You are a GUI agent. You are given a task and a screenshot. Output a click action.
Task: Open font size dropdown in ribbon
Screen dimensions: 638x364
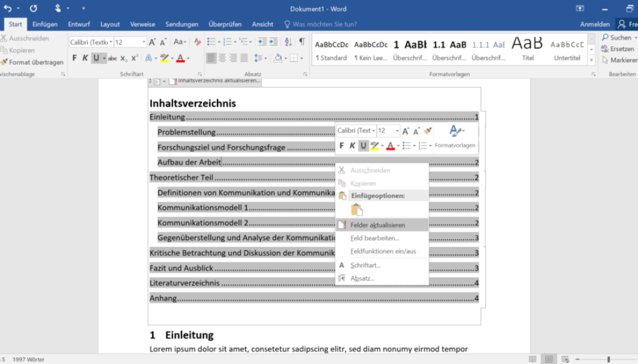click(144, 42)
